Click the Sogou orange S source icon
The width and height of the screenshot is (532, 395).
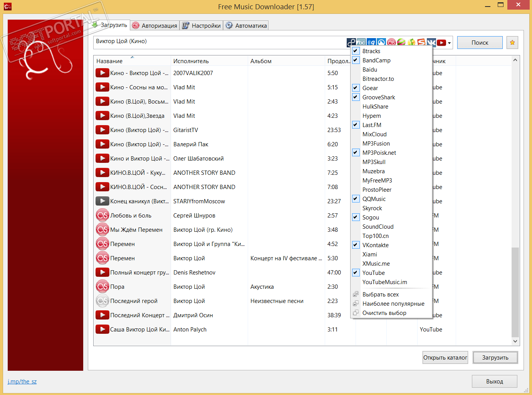(421, 43)
